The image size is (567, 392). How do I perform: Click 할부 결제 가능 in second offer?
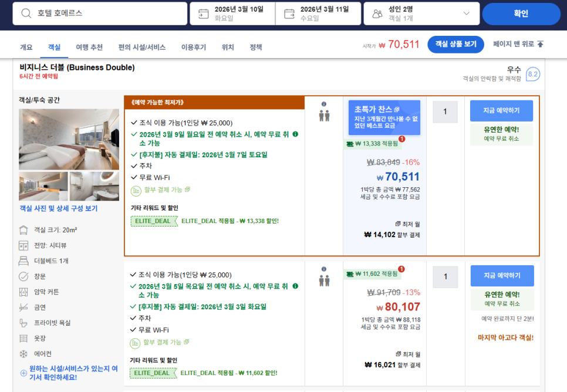point(166,342)
